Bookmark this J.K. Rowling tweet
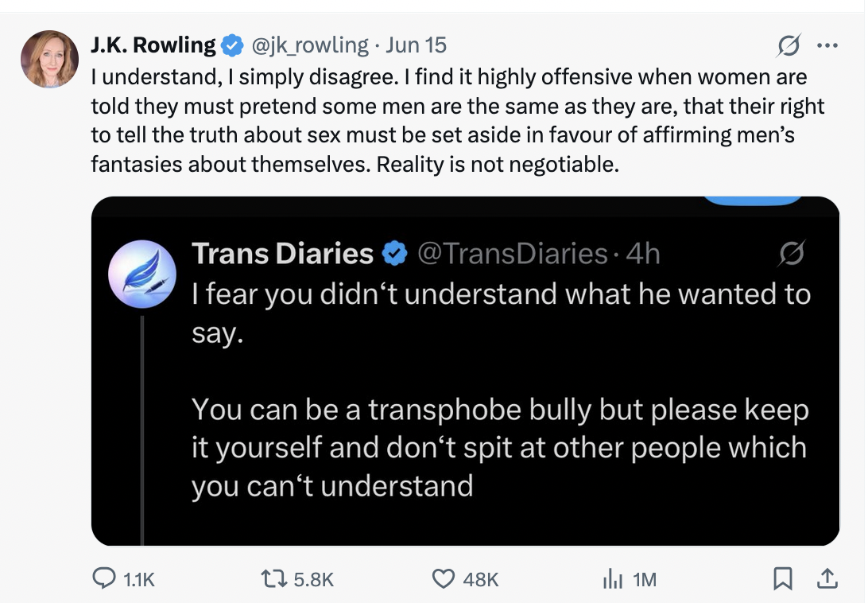The width and height of the screenshot is (868, 603). click(782, 579)
